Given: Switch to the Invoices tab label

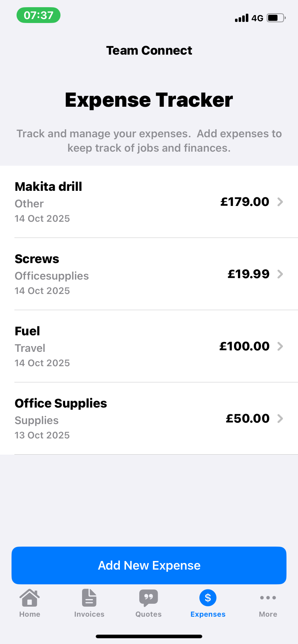Looking at the screenshot, I should pos(89,614).
